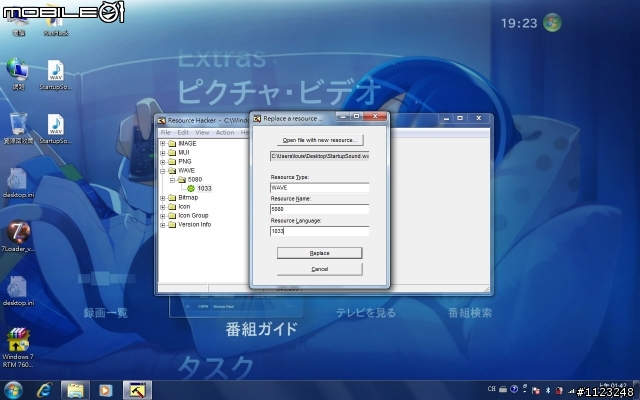640x400 pixels.
Task: Select the MUI folder icon
Action: (x=172, y=153)
